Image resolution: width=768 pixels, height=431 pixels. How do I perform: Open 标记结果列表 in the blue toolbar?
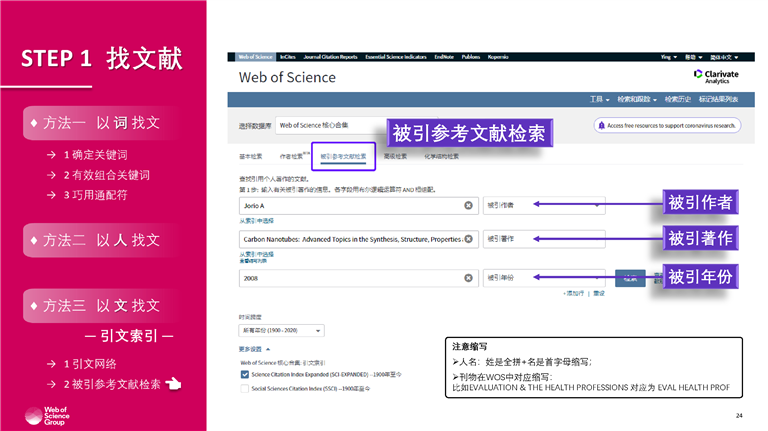(x=718, y=99)
